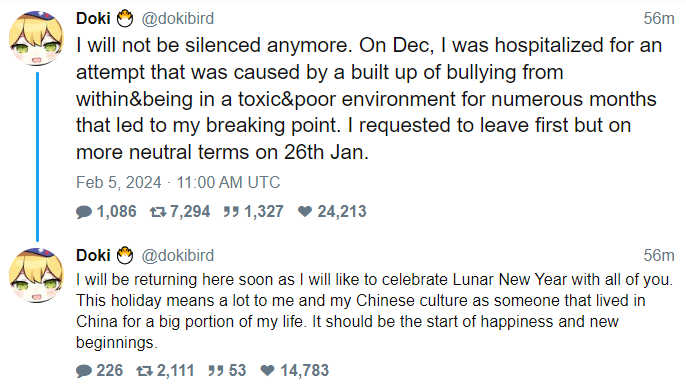Viewport: 686px width, 390px height.
Task: Click the quote icon showing 1,327
Action: coord(231,212)
